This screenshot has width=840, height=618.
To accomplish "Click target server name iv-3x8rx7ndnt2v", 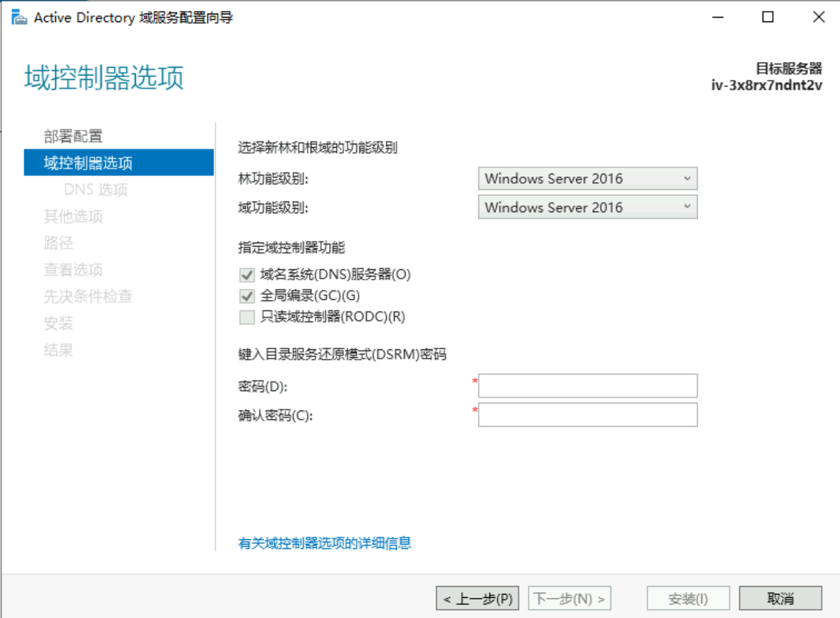I will pos(767,85).
